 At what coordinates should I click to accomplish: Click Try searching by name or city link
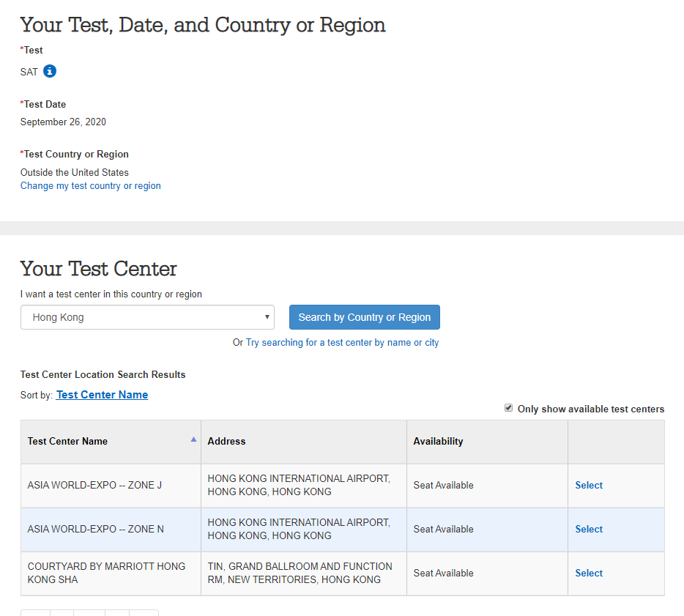pos(343,343)
